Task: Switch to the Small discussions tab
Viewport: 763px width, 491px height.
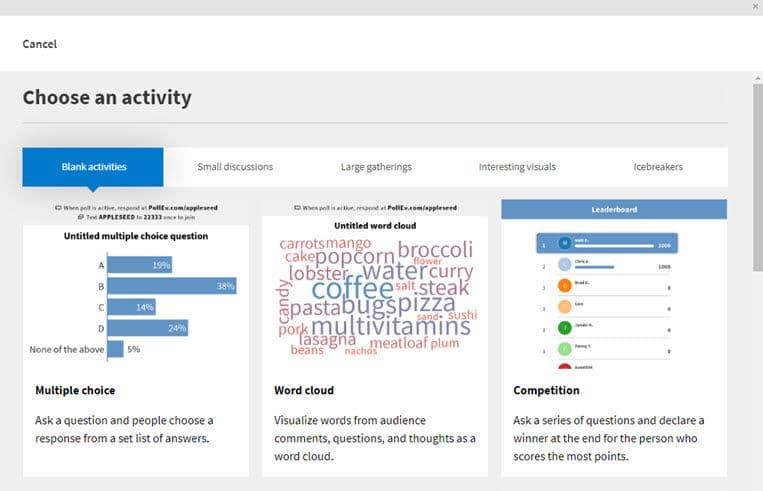Action: click(x=235, y=167)
